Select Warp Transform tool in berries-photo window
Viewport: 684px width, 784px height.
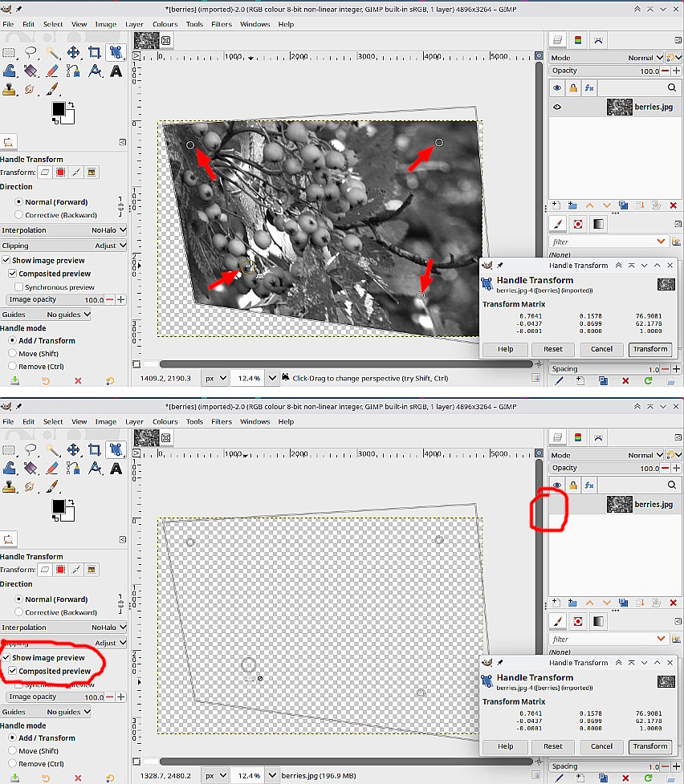click(x=9, y=71)
